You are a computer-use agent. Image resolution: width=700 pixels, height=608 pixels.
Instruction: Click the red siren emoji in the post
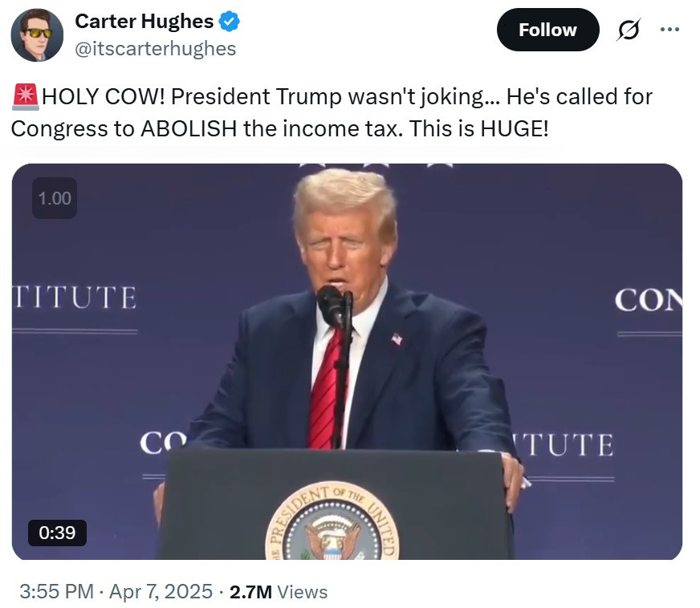coord(26,97)
